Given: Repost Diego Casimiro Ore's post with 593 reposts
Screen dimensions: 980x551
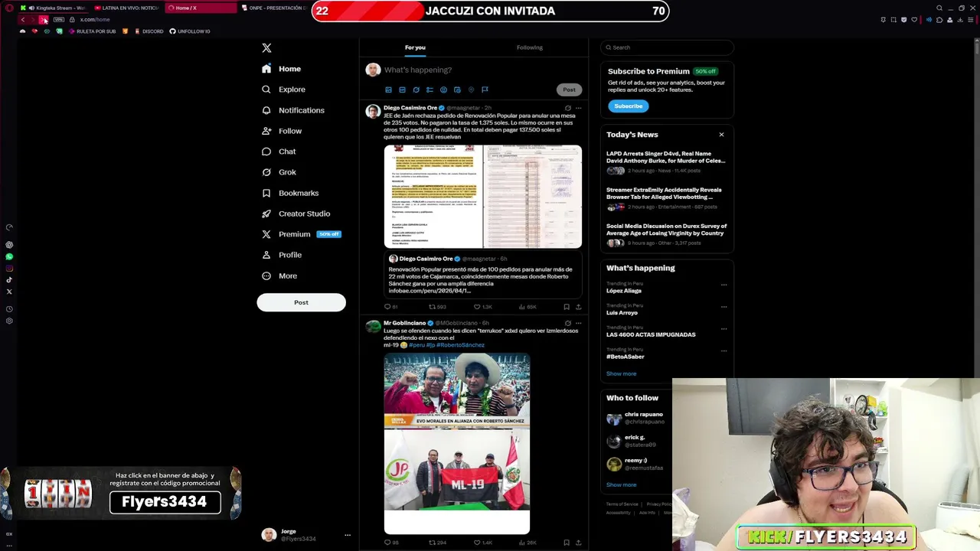Looking at the screenshot, I should 437,307.
